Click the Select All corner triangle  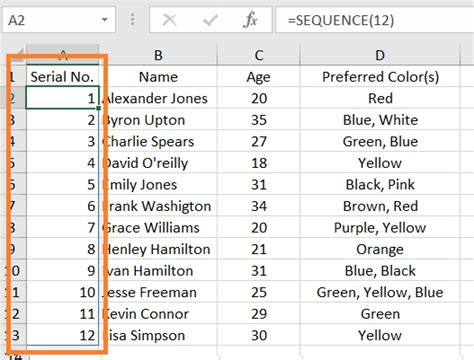click(x=17, y=54)
